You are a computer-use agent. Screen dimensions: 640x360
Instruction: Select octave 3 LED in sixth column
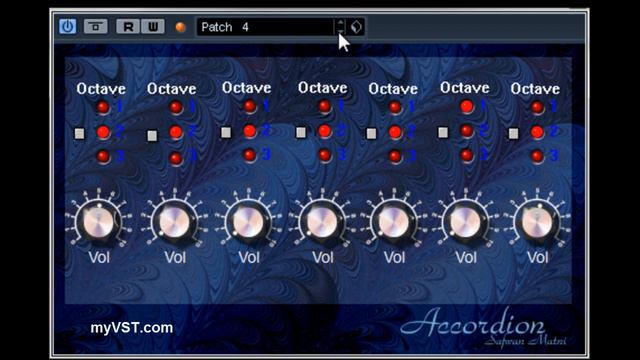tap(467, 155)
